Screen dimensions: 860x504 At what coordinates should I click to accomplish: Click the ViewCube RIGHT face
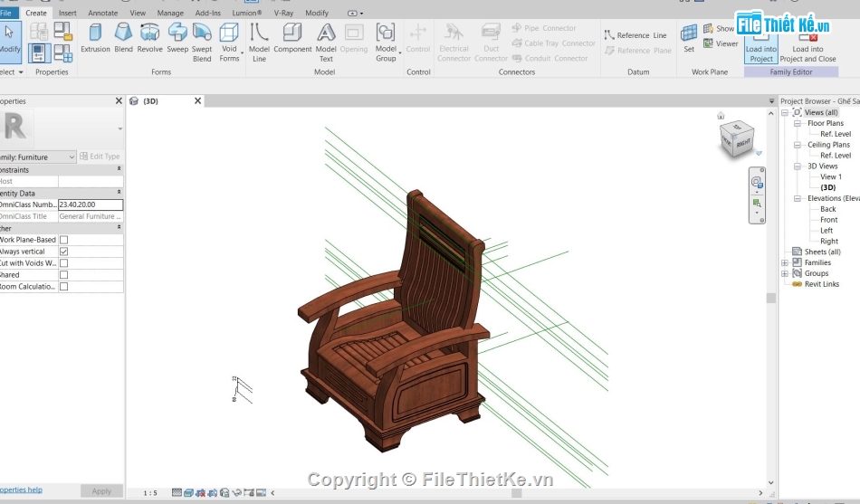pos(744,143)
